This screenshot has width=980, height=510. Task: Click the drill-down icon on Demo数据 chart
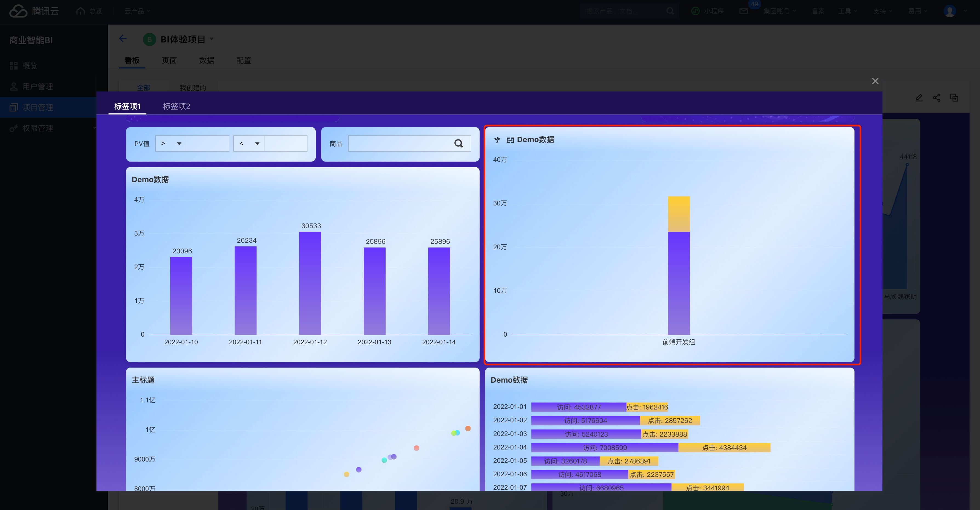[x=497, y=140]
